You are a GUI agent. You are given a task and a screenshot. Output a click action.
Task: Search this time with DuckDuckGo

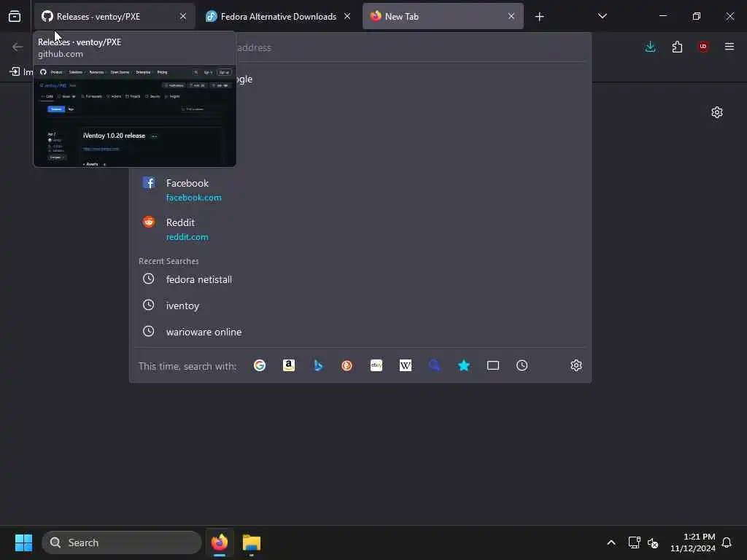(x=347, y=365)
